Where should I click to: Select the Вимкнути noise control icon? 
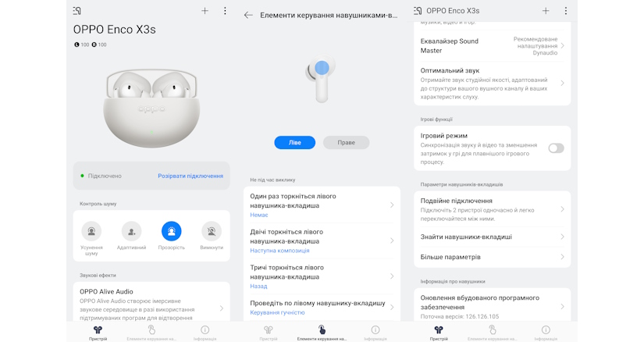(x=212, y=231)
